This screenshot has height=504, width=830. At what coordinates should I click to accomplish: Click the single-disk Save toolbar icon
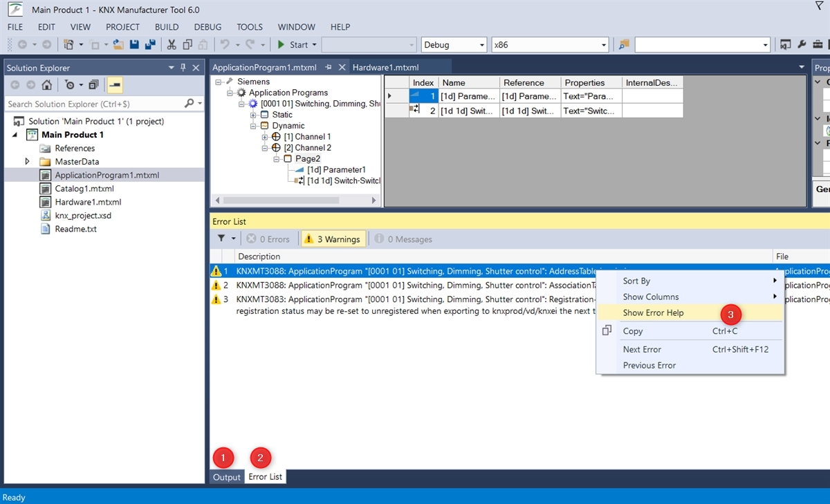point(134,44)
